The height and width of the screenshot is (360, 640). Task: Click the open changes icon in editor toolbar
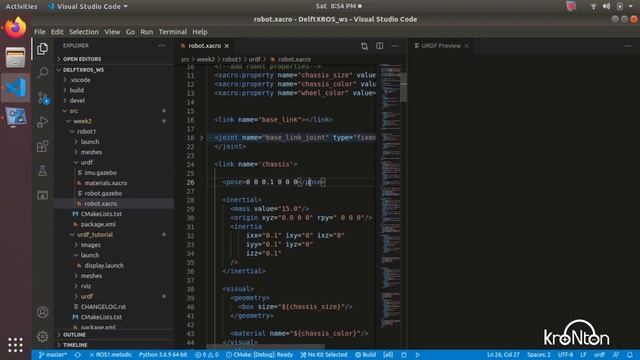[x=364, y=46]
